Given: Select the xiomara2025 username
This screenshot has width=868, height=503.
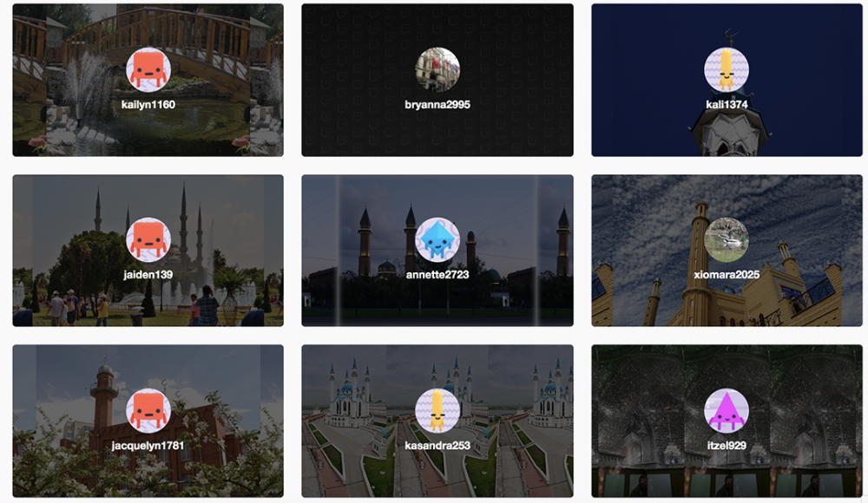Looking at the screenshot, I should click(x=727, y=275).
